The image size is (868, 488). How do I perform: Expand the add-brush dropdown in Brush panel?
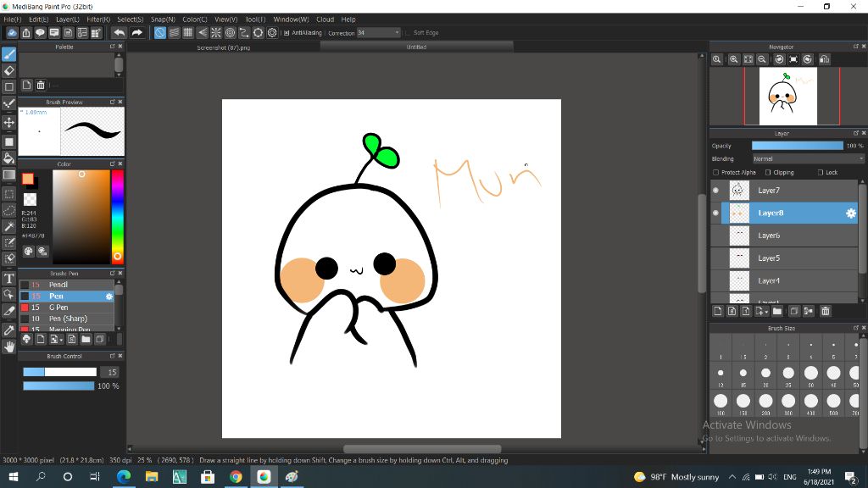[61, 340]
